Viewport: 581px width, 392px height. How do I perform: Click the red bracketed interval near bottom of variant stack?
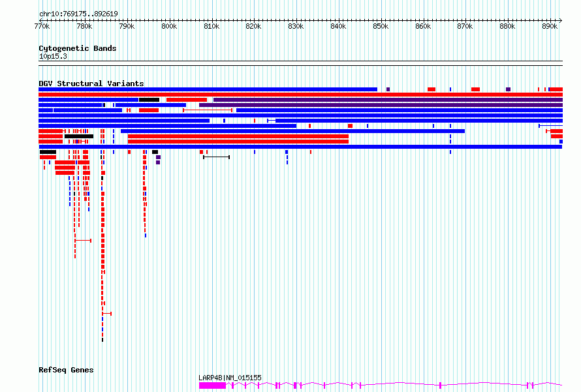coord(106,314)
